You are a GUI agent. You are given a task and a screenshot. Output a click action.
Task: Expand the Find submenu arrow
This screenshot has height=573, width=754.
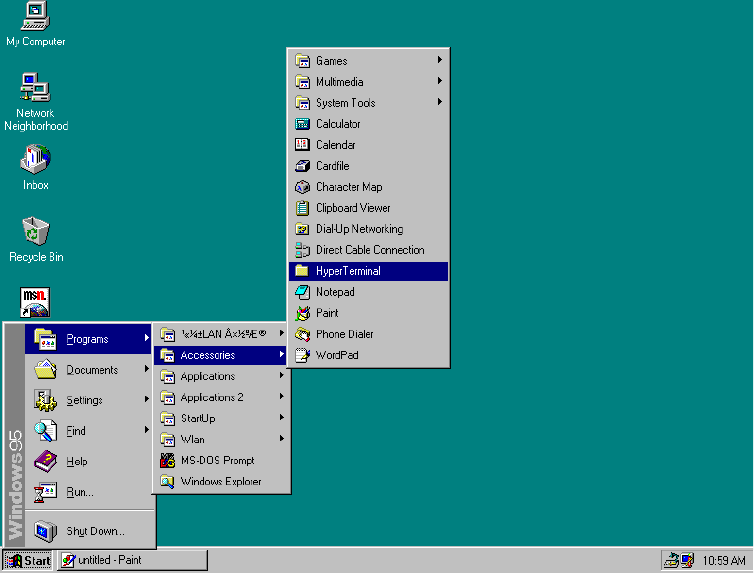click(x=147, y=430)
